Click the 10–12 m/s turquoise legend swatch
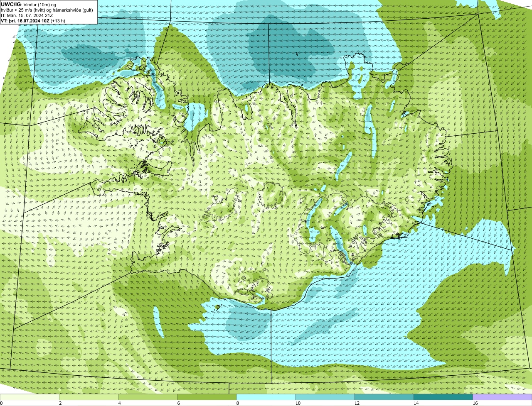Screen dimensions: 532x406 pos(325,397)
